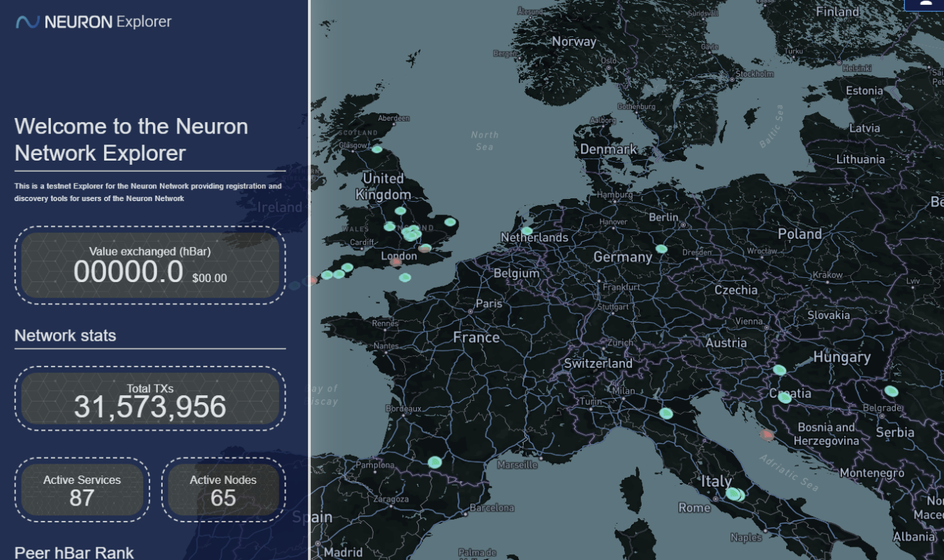
Task: Select the green marker on Croatia label
Action: click(785, 397)
